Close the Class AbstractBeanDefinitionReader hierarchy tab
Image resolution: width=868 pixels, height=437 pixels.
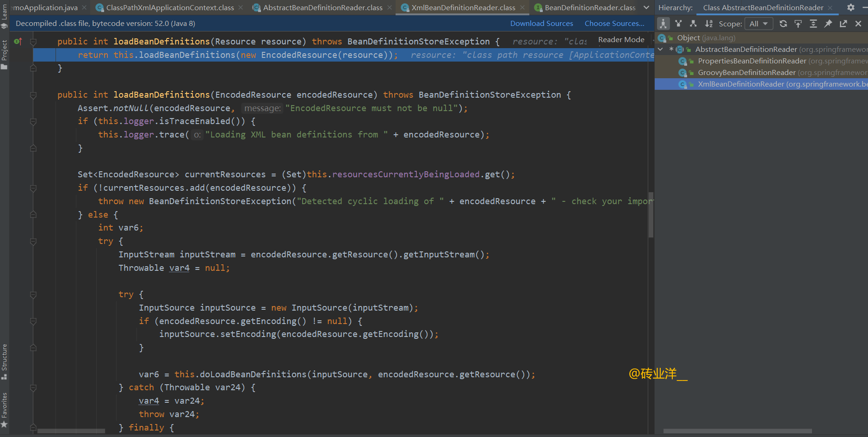[x=830, y=8]
